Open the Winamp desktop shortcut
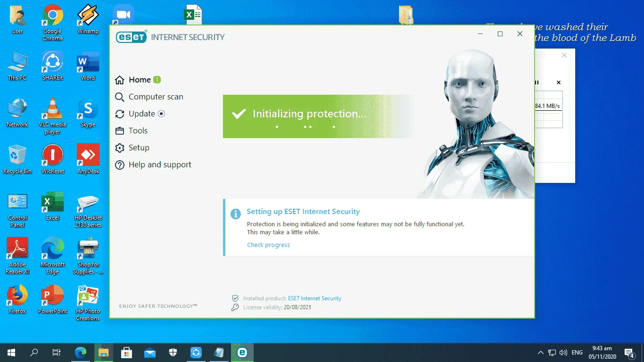The height and width of the screenshot is (362, 644). 88,20
